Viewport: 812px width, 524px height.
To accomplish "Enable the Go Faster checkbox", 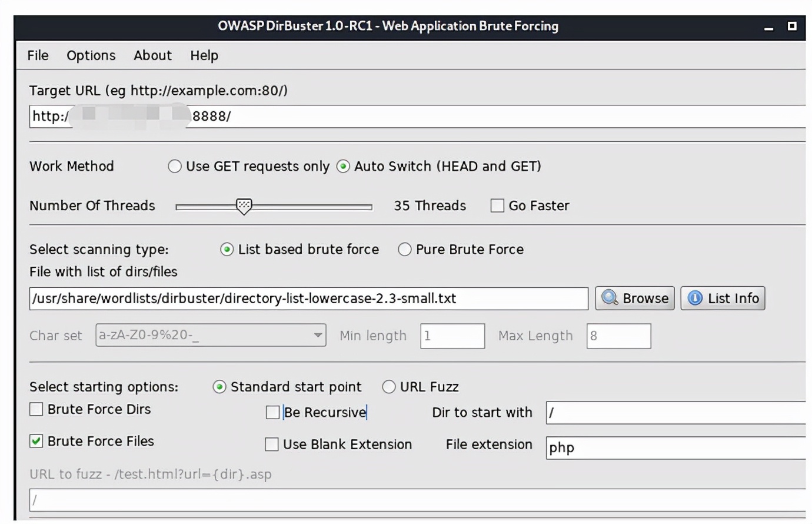I will (497, 205).
